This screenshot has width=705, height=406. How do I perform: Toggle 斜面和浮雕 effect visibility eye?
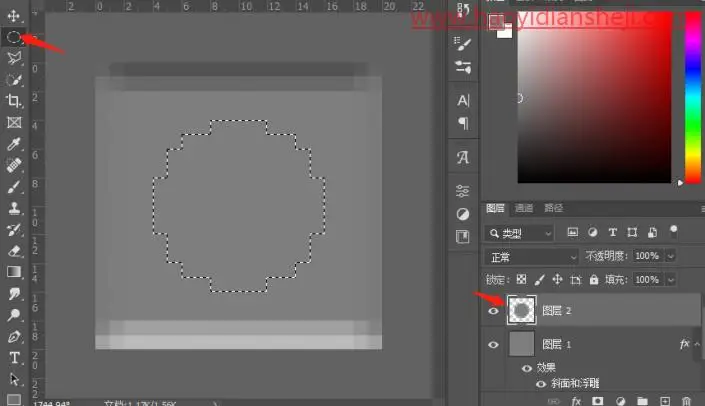[541, 384]
